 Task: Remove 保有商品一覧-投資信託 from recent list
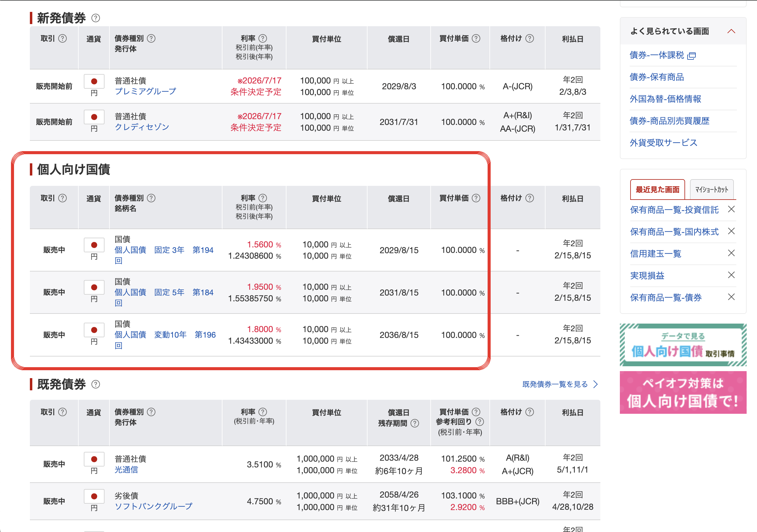click(731, 209)
